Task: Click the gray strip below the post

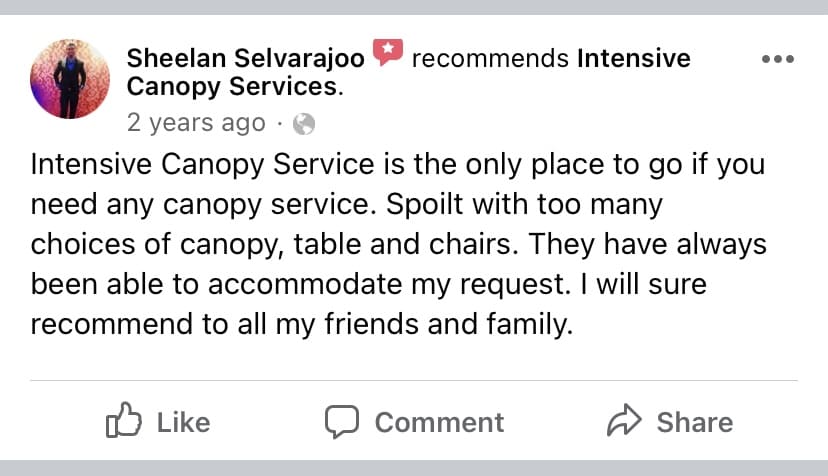Action: [x=414, y=468]
